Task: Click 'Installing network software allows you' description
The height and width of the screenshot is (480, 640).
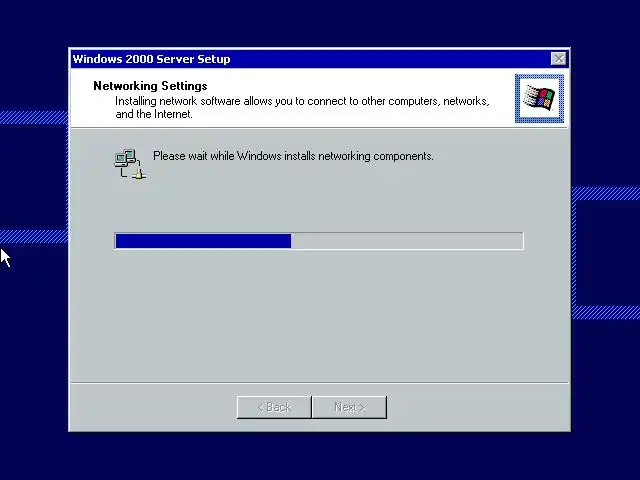Action: point(302,107)
